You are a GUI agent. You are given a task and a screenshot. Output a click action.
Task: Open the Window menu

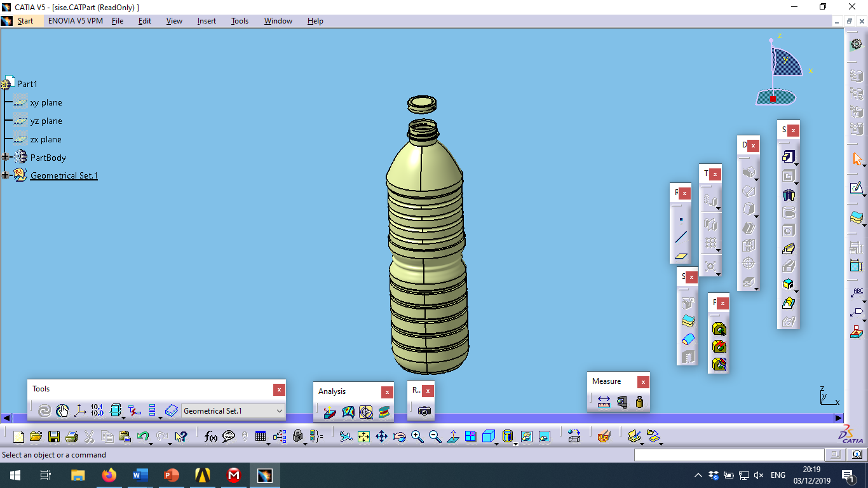pyautogui.click(x=278, y=21)
